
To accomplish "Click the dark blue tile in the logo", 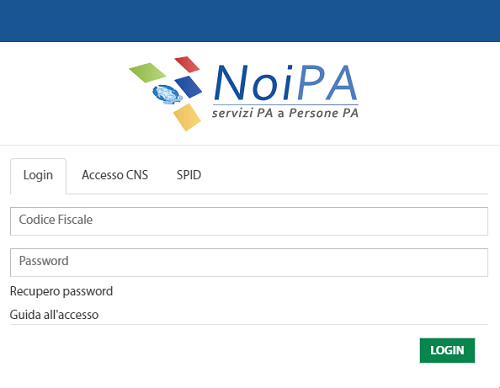I will [188, 87].
